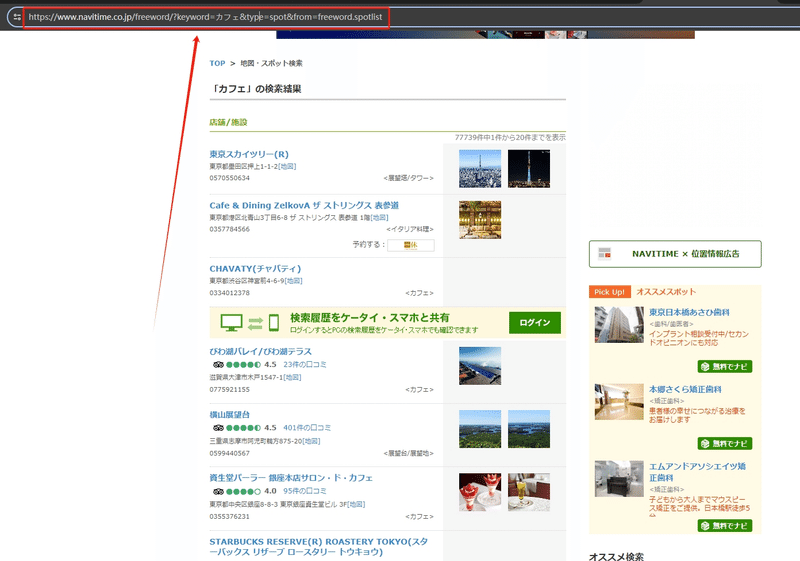800x561 pixels.
Task: Click the green ログイン button
Action: 535,323
